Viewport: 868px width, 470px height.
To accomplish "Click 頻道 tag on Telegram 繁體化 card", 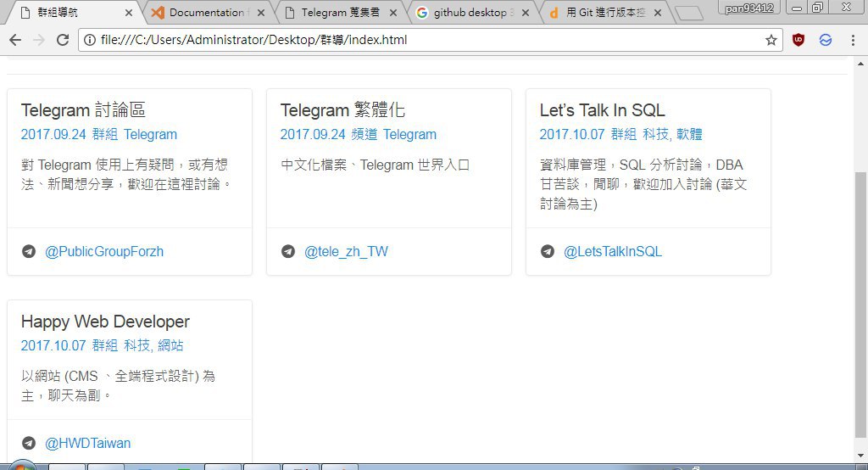I will tap(364, 134).
